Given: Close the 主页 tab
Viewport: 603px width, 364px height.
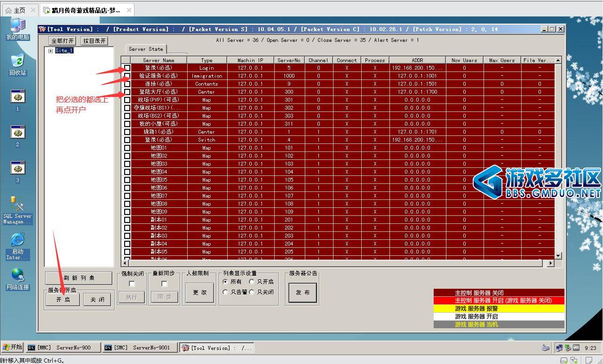Looking at the screenshot, I should coord(33,10).
